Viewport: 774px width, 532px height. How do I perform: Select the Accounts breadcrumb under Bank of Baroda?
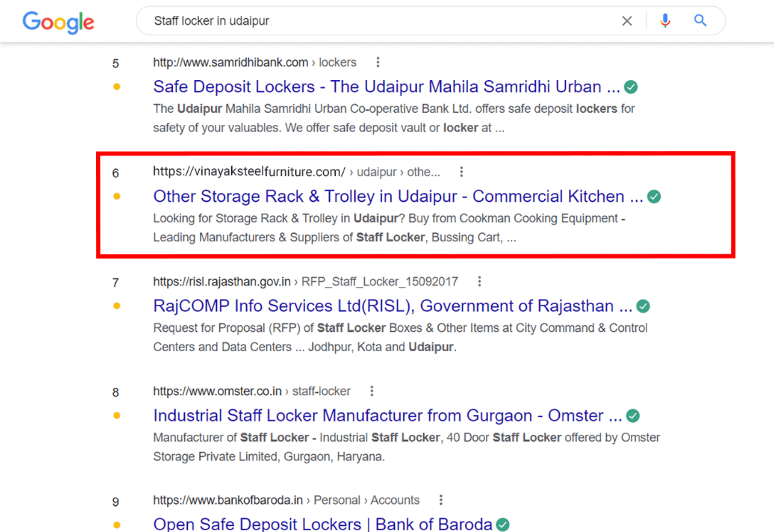(395, 500)
